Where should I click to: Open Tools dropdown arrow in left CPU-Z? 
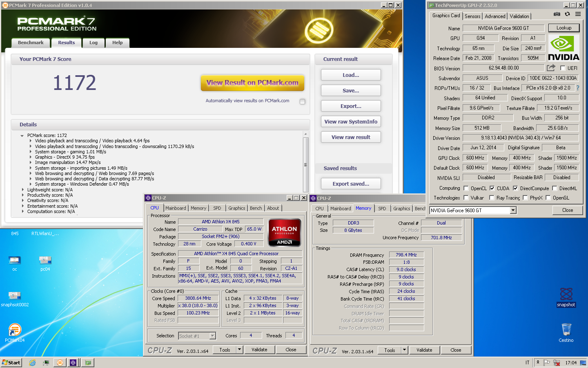coord(240,350)
